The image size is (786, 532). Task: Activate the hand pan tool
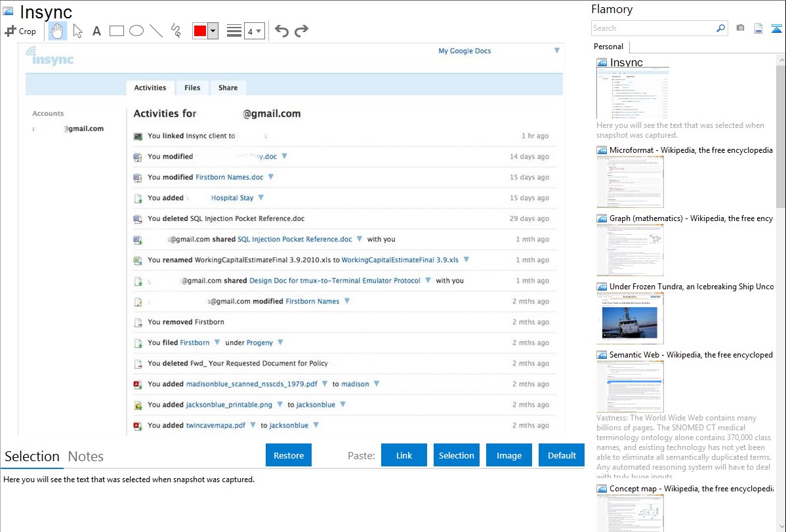click(57, 31)
